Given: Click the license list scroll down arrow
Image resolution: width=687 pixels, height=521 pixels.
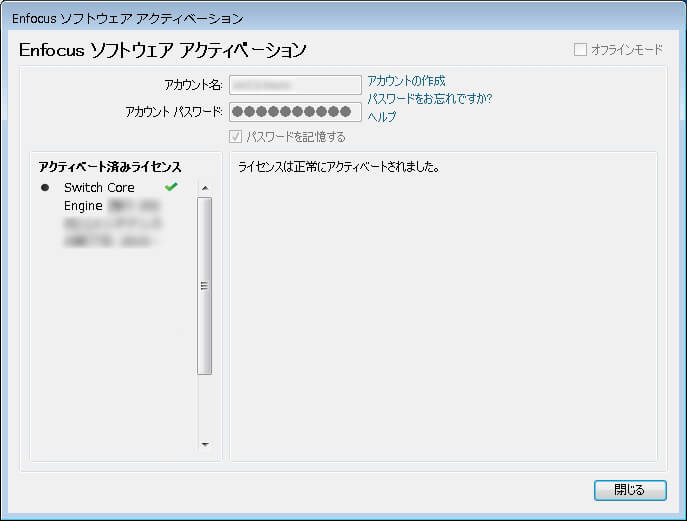Looking at the screenshot, I should coord(205,444).
